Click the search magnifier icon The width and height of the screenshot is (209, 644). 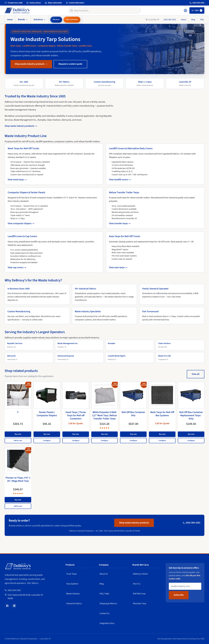(71, 10)
